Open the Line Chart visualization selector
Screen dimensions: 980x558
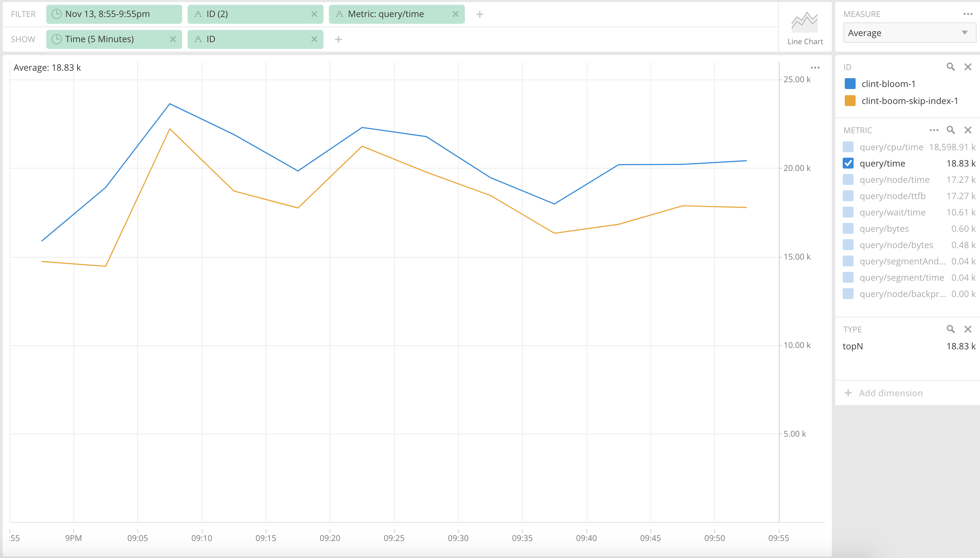tap(805, 28)
